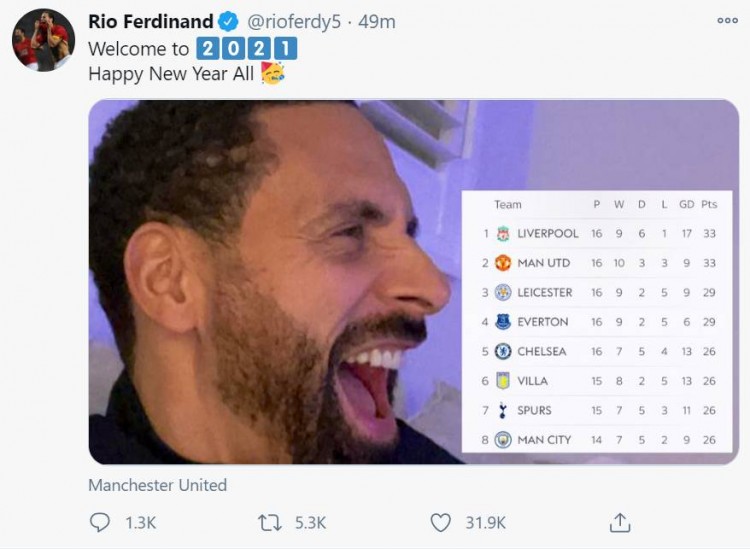Retweet this post using the arrows icon
The image size is (750, 549).
(270, 523)
